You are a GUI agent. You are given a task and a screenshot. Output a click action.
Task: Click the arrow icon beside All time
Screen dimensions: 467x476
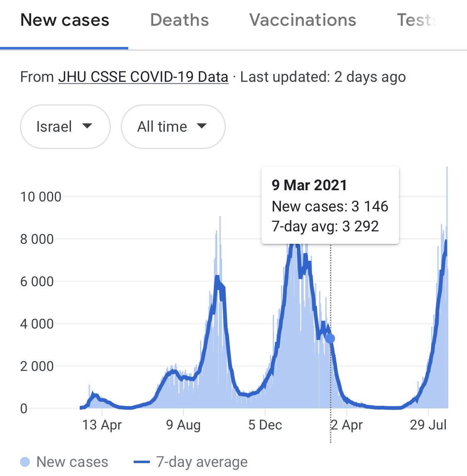(x=202, y=126)
